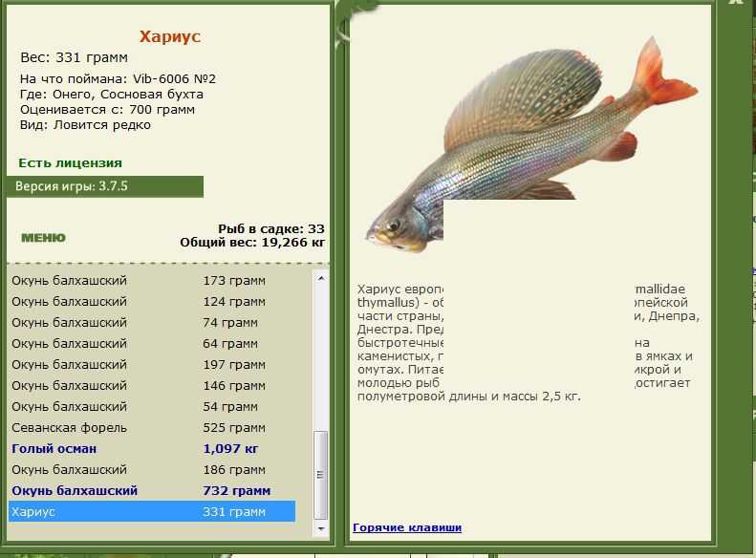Click the grayling fish picture
Image resolution: width=756 pixels, height=558 pixels.
coord(530,144)
